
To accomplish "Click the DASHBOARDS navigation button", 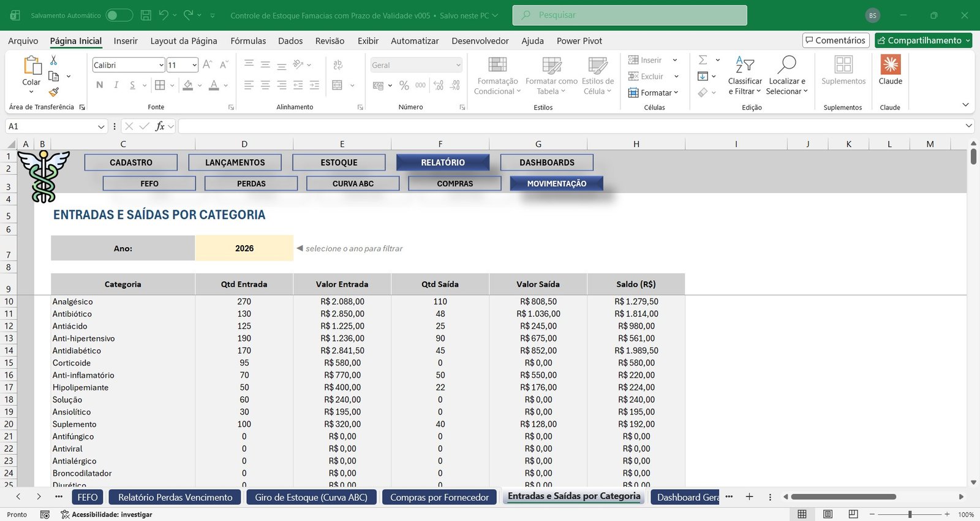I will (x=547, y=162).
